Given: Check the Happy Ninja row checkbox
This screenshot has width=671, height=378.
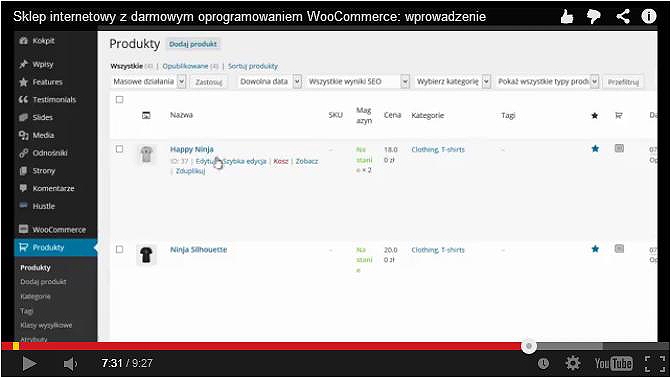Looking at the screenshot, I should (x=119, y=149).
